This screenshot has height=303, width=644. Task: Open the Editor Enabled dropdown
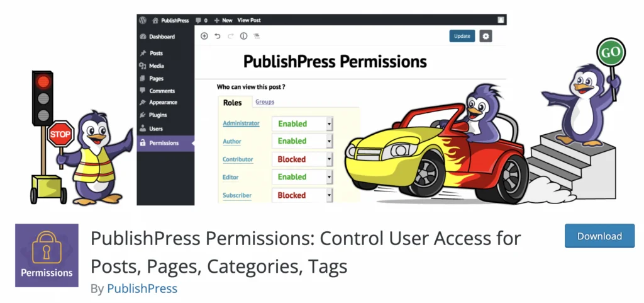(303, 177)
